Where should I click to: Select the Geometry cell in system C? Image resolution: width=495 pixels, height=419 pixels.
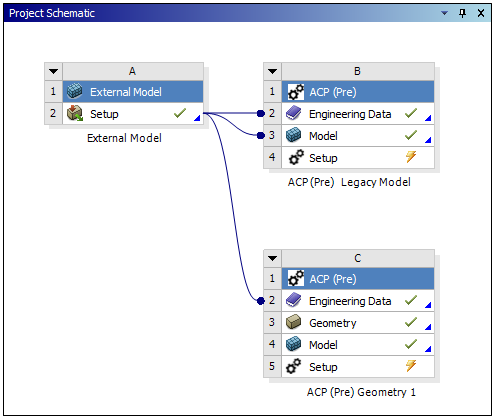[x=358, y=323]
